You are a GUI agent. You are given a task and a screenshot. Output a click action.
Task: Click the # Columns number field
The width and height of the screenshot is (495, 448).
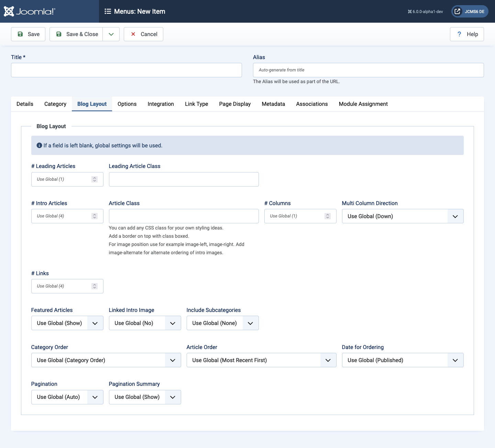300,216
